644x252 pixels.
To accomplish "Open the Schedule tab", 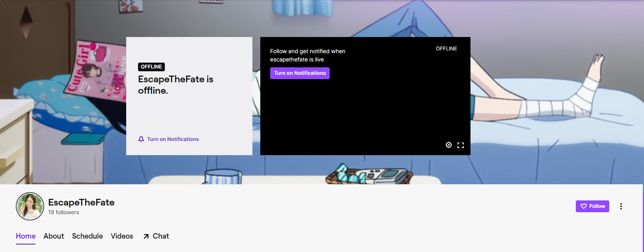I will point(88,236).
